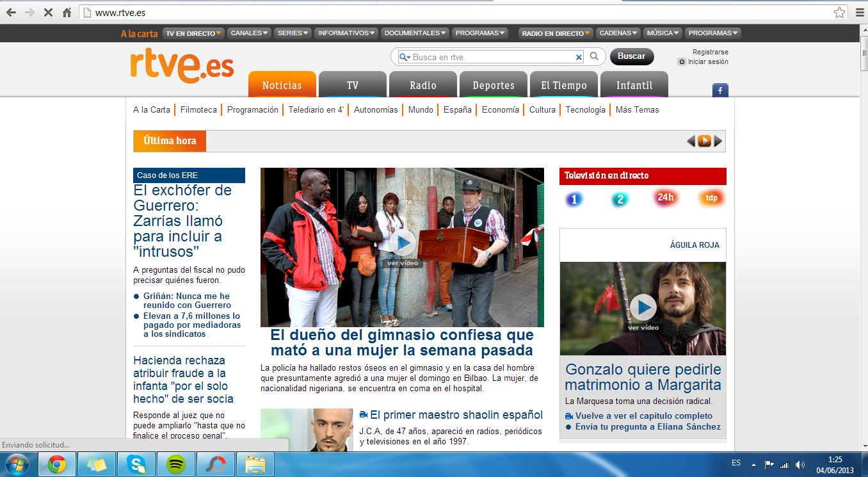This screenshot has width=868, height=477.
Task: Open the browser home page icon
Action: point(67,12)
